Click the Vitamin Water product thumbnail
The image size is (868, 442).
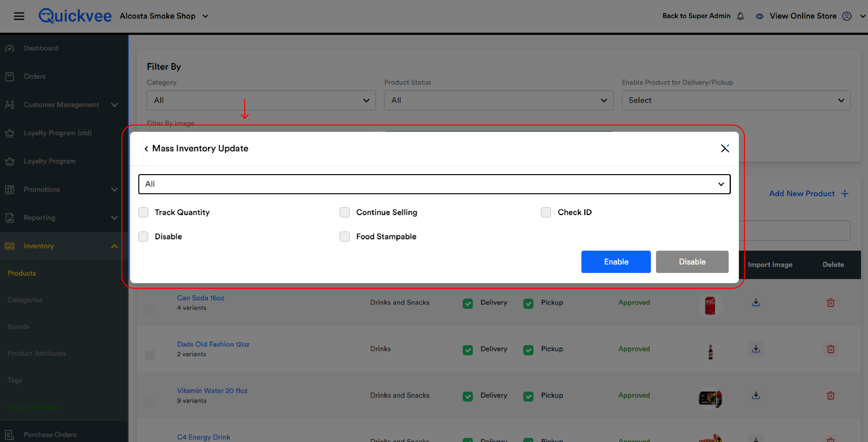710,399
